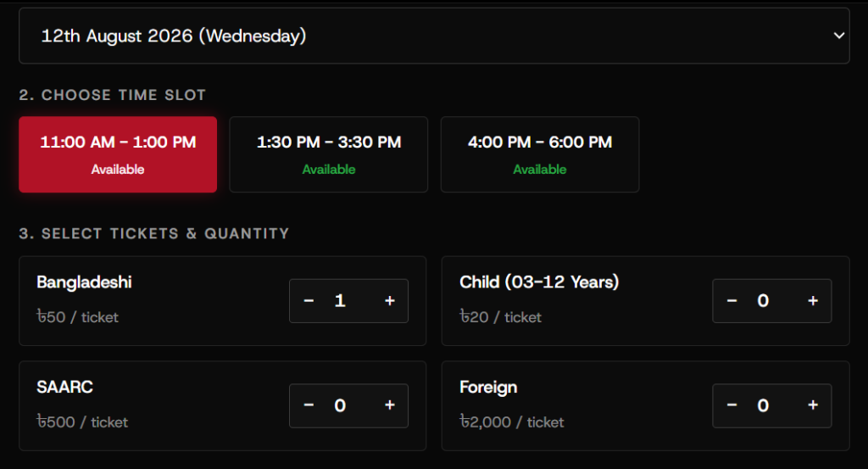Image resolution: width=868 pixels, height=469 pixels.
Task: Click the date dropdown chevron arrow
Action: [839, 36]
